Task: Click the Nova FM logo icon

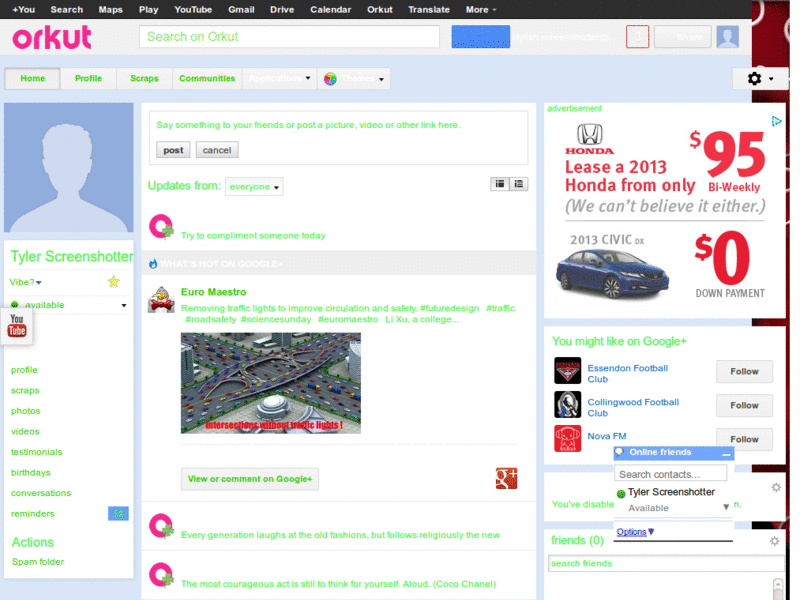Action: (567, 438)
